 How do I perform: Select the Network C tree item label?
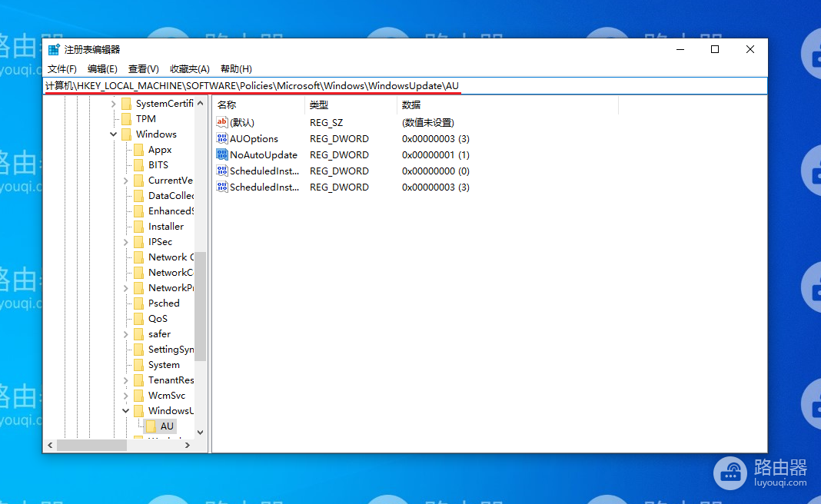[171, 257]
